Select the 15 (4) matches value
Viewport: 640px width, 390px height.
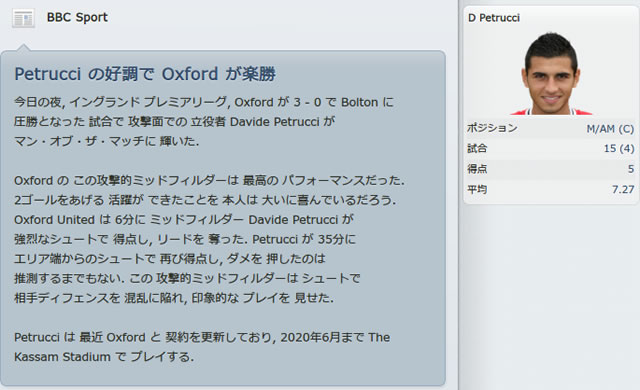(x=619, y=148)
